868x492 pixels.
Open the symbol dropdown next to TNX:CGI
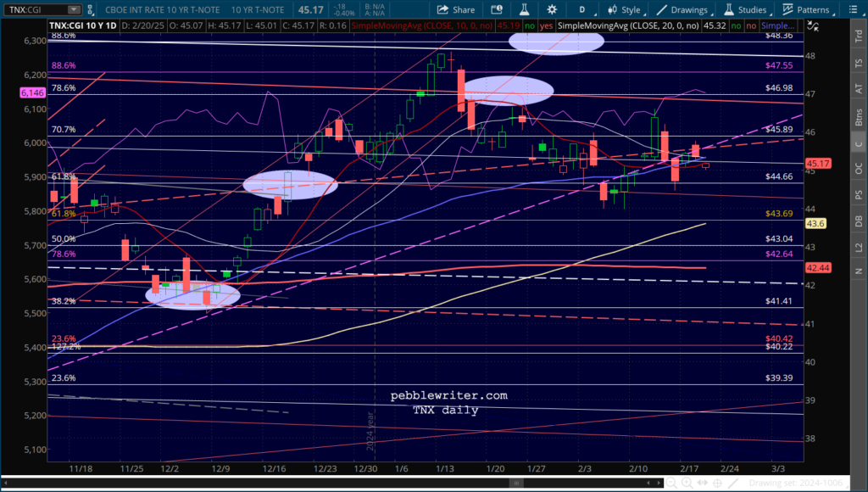[74, 9]
